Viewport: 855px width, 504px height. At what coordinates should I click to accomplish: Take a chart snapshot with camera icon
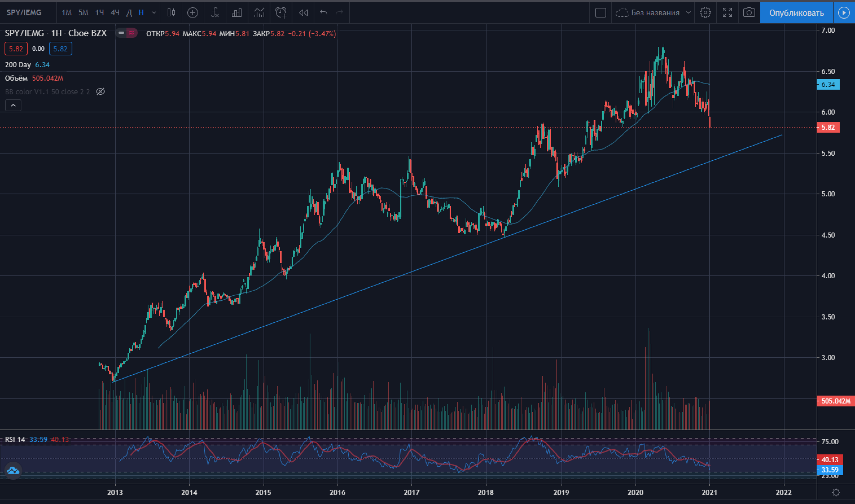(749, 13)
